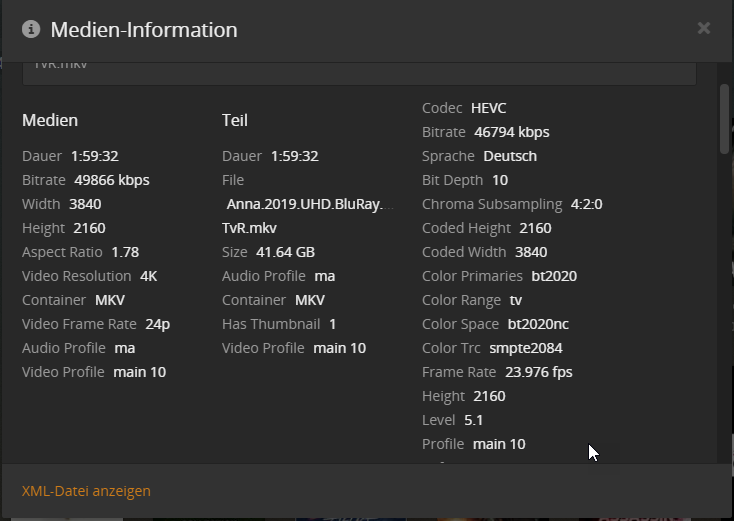
Task: Click the Color Primaries bt2020 value
Action: coord(554,276)
